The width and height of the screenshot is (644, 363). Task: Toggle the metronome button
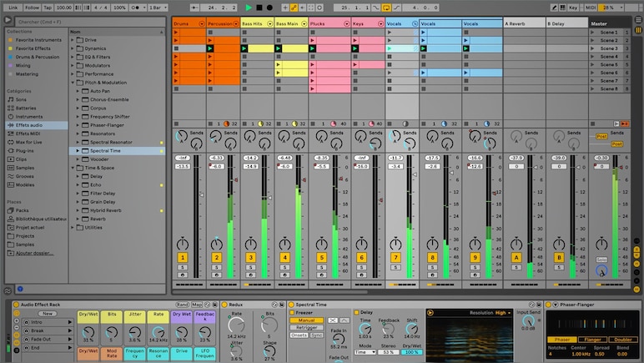coord(136,8)
